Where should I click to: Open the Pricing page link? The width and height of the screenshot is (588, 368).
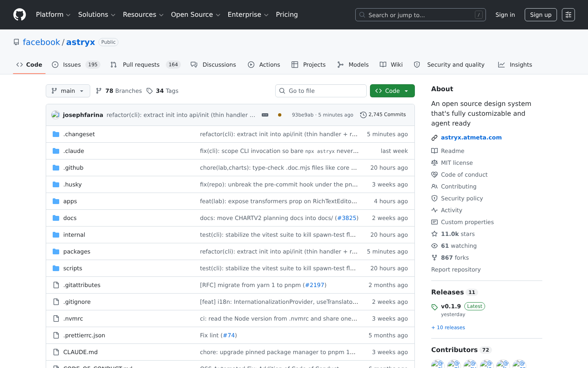pyautogui.click(x=287, y=15)
